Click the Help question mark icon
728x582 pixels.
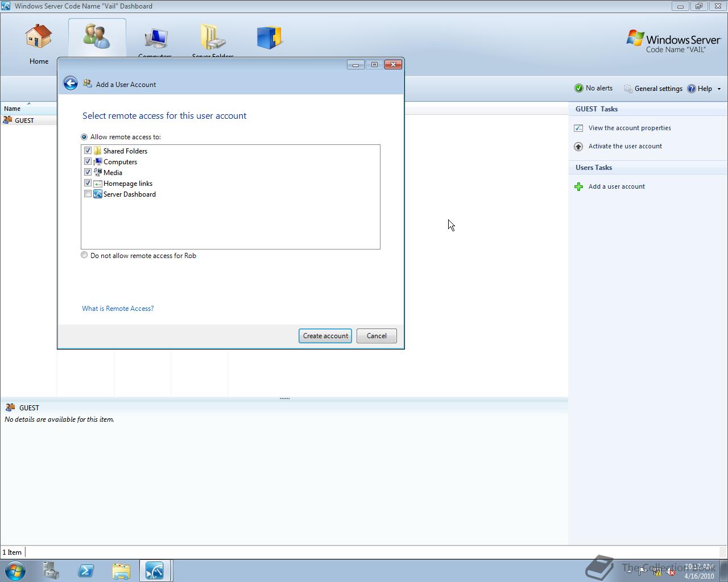(x=692, y=89)
